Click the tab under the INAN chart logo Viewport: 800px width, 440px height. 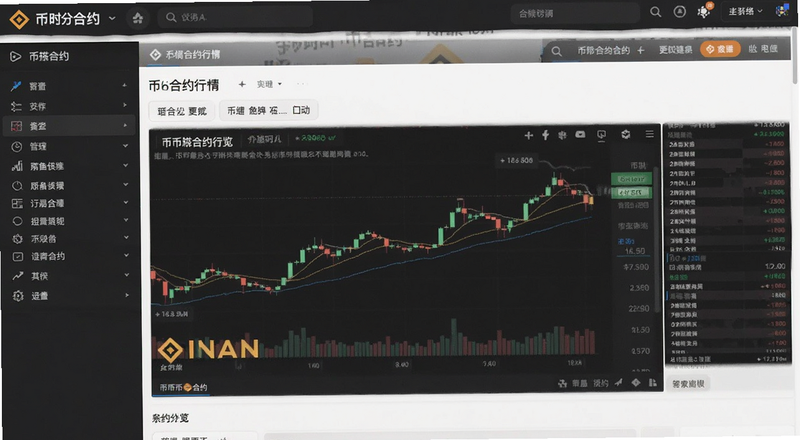(183, 387)
